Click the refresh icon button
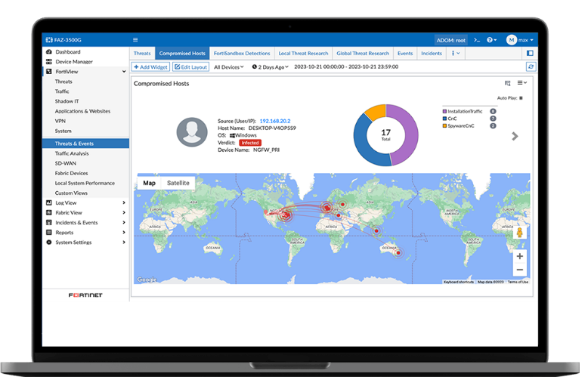Screen dimensions: 588x386 tap(531, 66)
